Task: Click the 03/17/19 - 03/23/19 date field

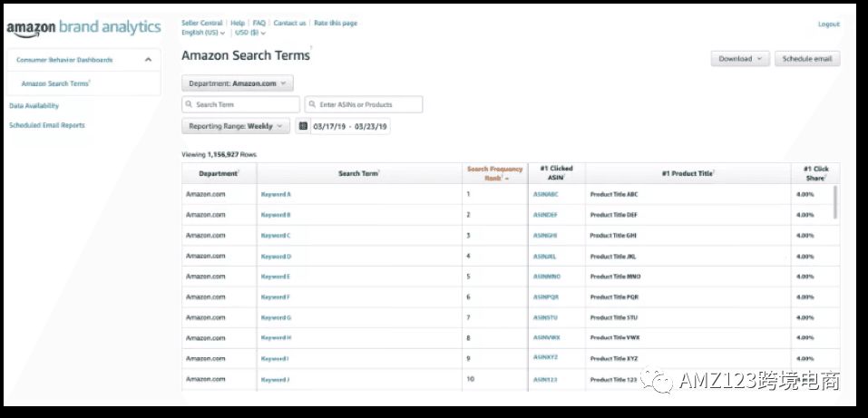Action: click(350, 126)
